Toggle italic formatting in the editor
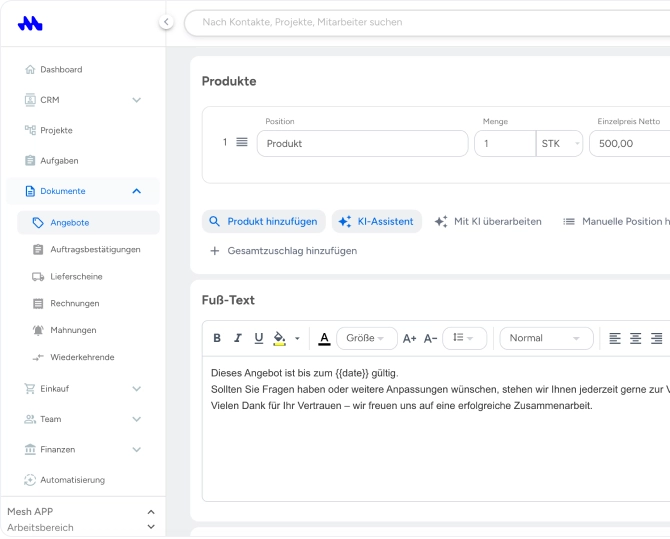Screen dimensions: 670x539 point(238,338)
